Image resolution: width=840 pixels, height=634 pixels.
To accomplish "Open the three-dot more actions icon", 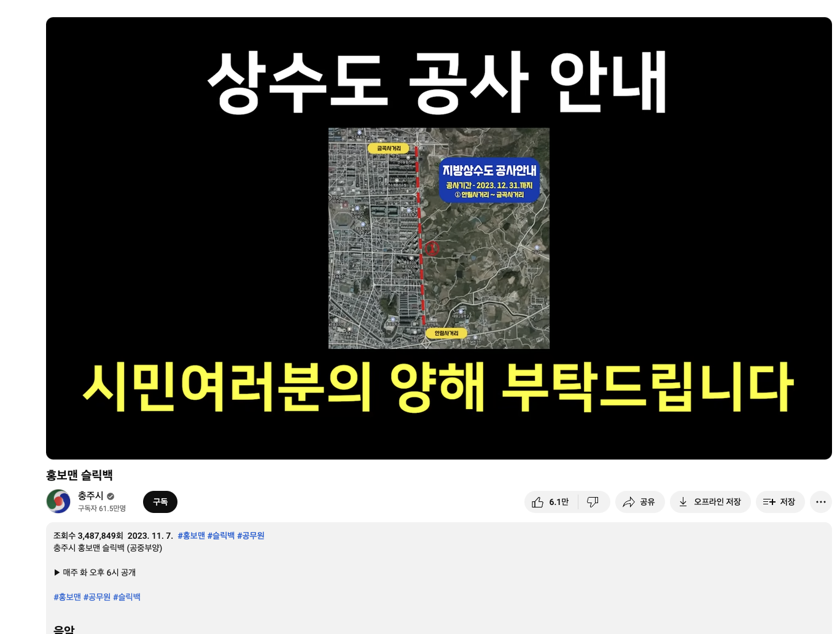I will pos(821,502).
